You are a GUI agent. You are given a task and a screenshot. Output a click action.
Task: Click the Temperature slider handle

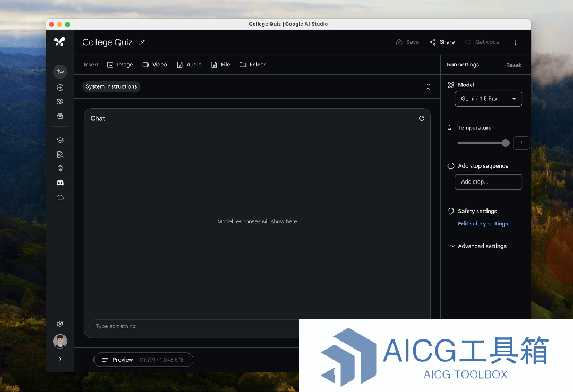(x=506, y=143)
